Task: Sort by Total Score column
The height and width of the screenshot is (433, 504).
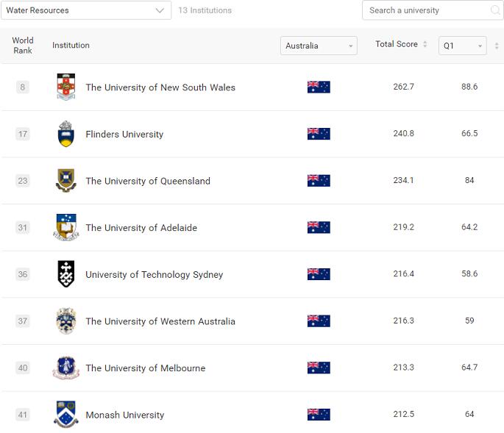Action: 425,45
